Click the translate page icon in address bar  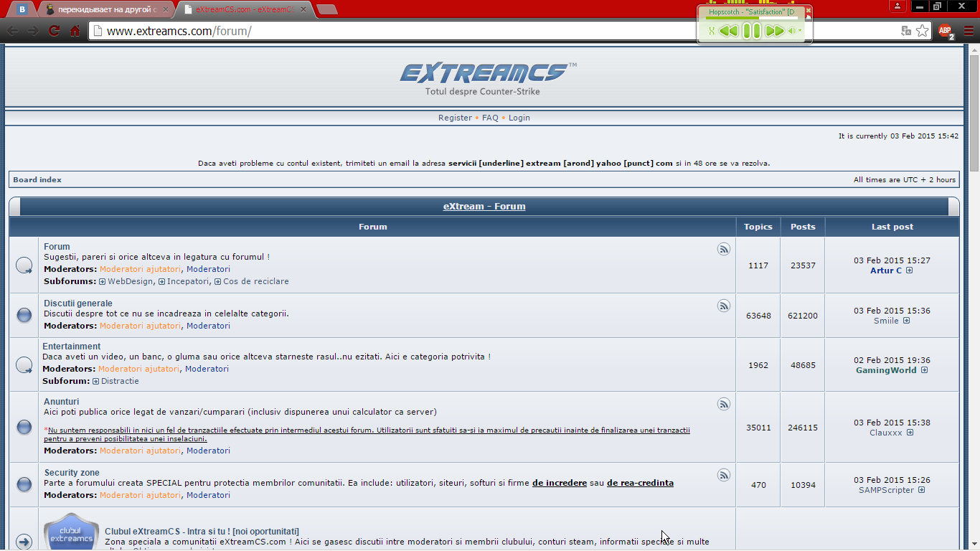click(906, 31)
